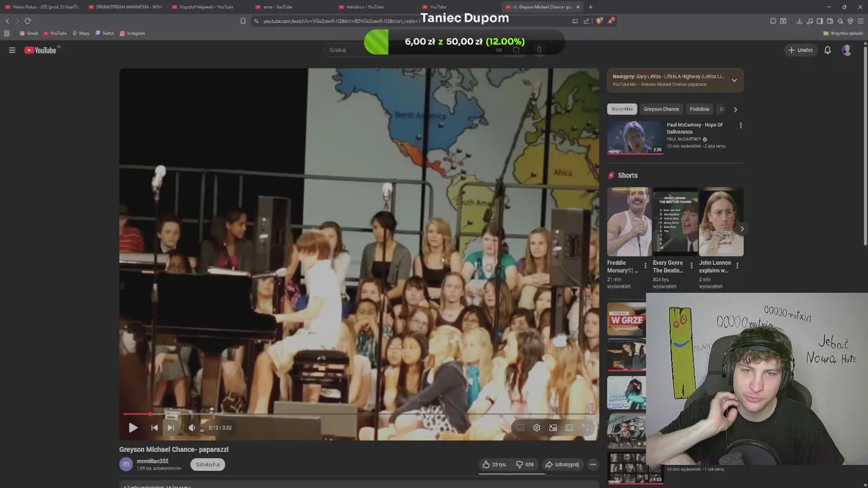Share the video via Udostępnij
Image resolution: width=868 pixels, height=488 pixels.
coord(562,464)
